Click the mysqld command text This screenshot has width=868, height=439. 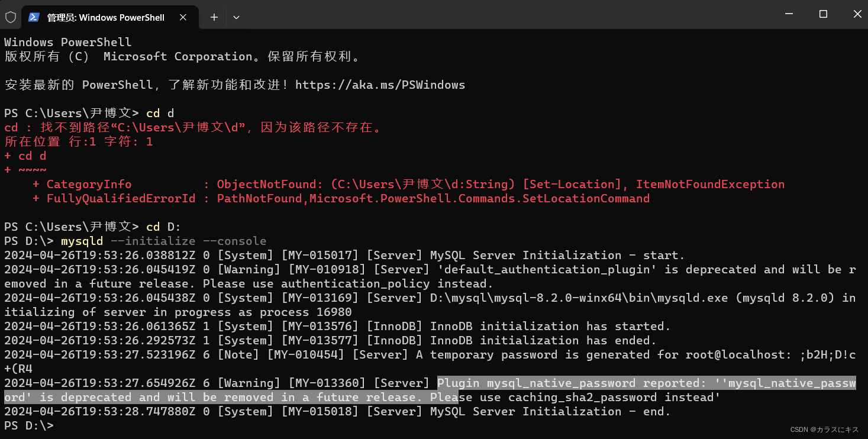tap(82, 241)
